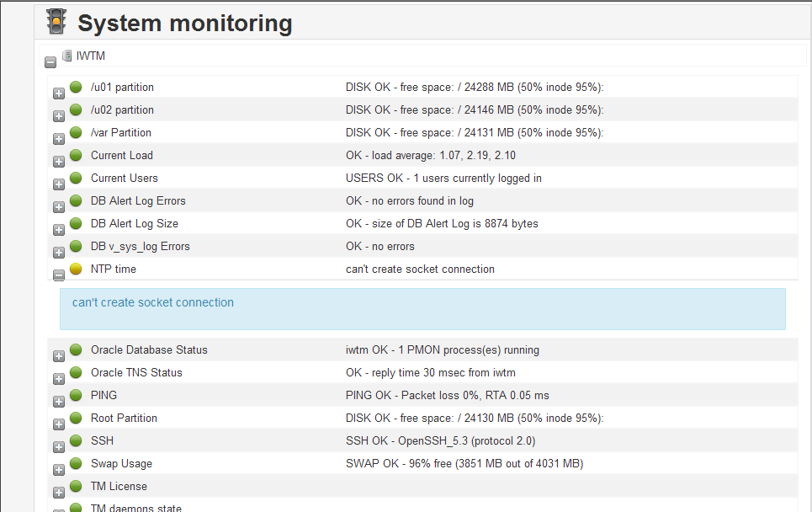Viewport: 812px width, 512px height.
Task: Select the Root Partition service label
Action: [x=124, y=418]
